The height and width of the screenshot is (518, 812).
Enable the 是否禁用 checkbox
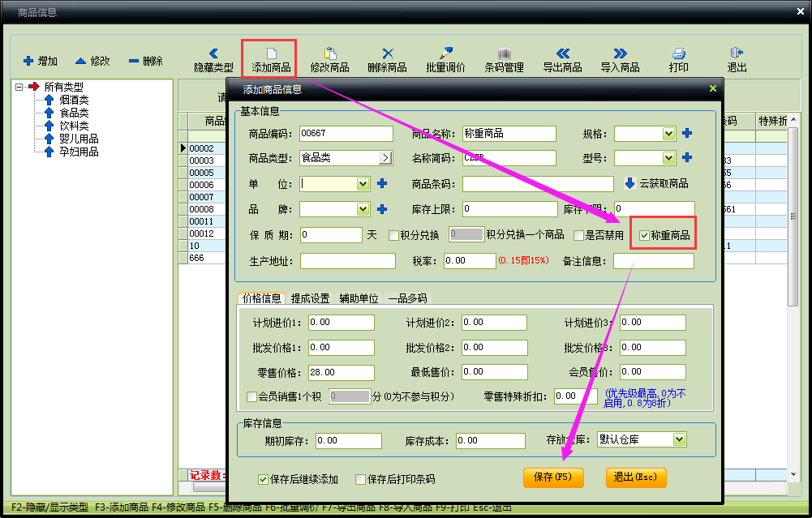point(579,235)
